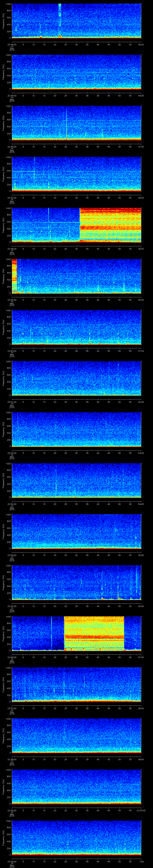Click tick label 30 under the 22:50 panel
Viewport: 153px width, 868px height.
point(77,351)
